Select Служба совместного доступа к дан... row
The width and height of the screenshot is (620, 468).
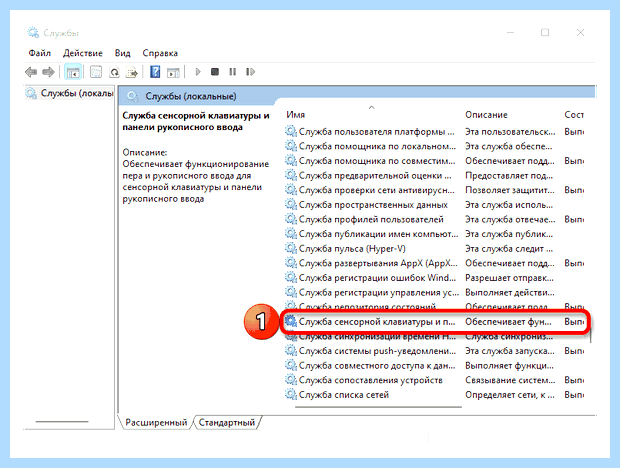tap(434, 366)
